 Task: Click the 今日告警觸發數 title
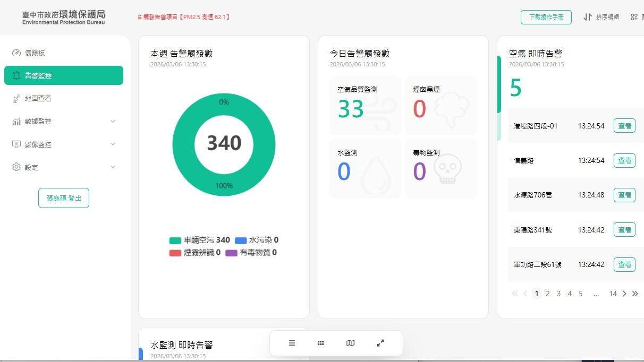[x=360, y=54]
